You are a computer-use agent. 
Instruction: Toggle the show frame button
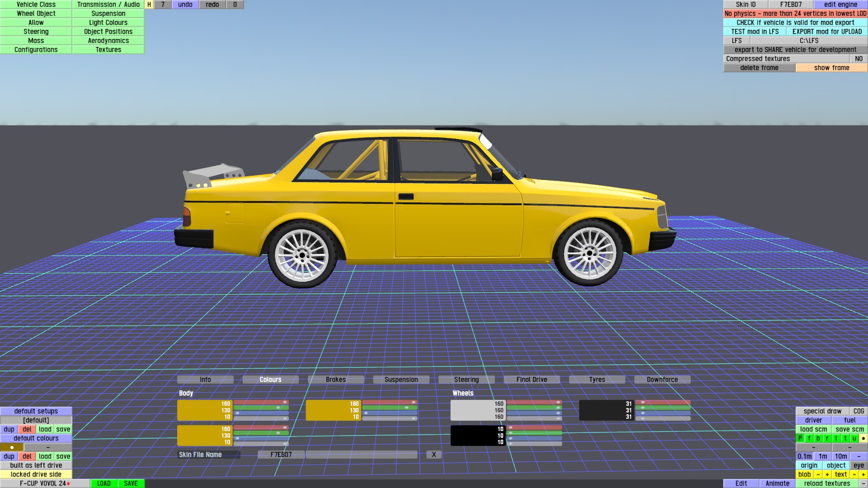point(831,68)
